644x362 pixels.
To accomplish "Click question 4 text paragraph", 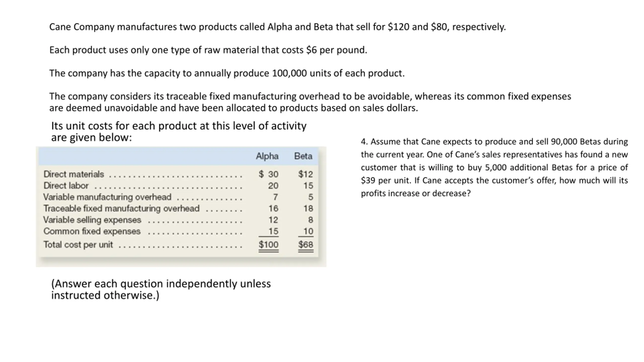I will [x=494, y=167].
